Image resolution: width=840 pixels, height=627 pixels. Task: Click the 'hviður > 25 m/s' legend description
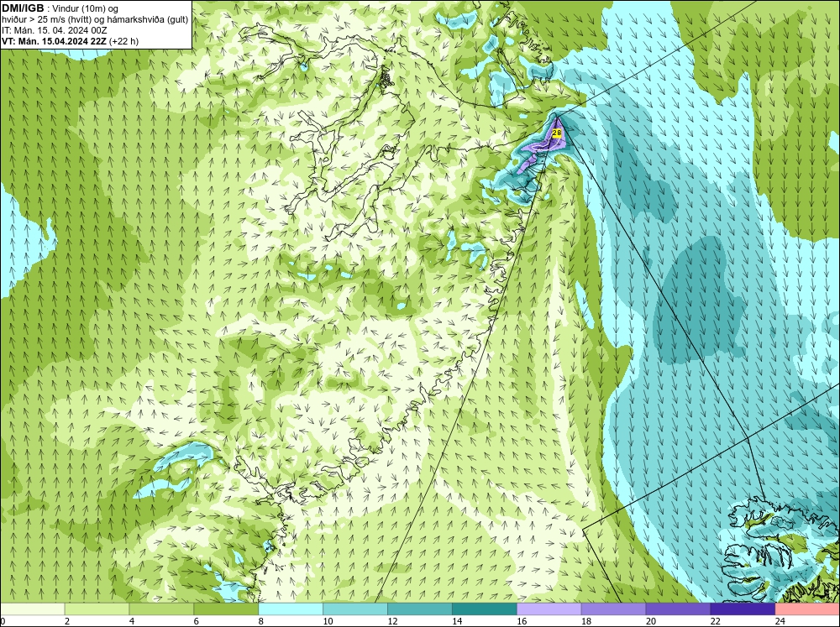[96, 20]
